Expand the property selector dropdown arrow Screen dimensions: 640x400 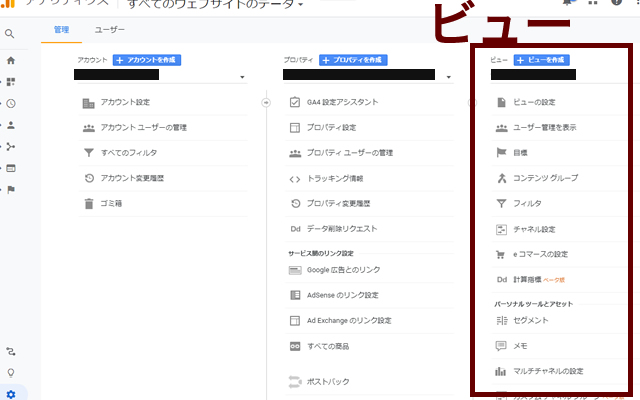pos(454,77)
